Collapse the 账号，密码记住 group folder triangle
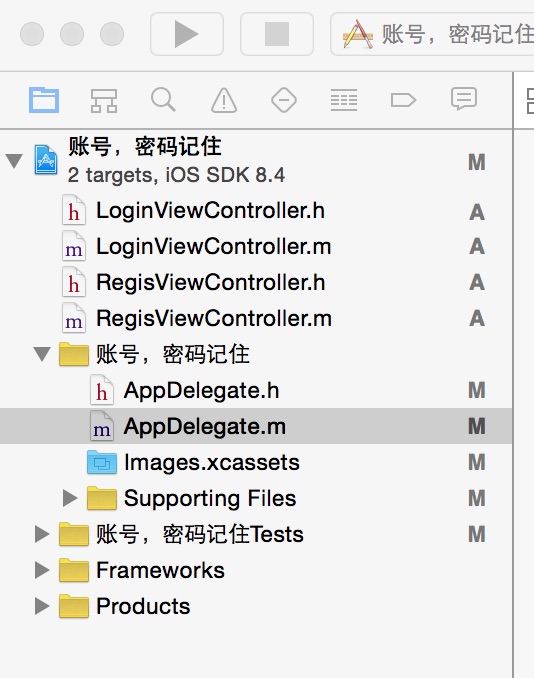Screen dimensions: 534x678 [42, 354]
